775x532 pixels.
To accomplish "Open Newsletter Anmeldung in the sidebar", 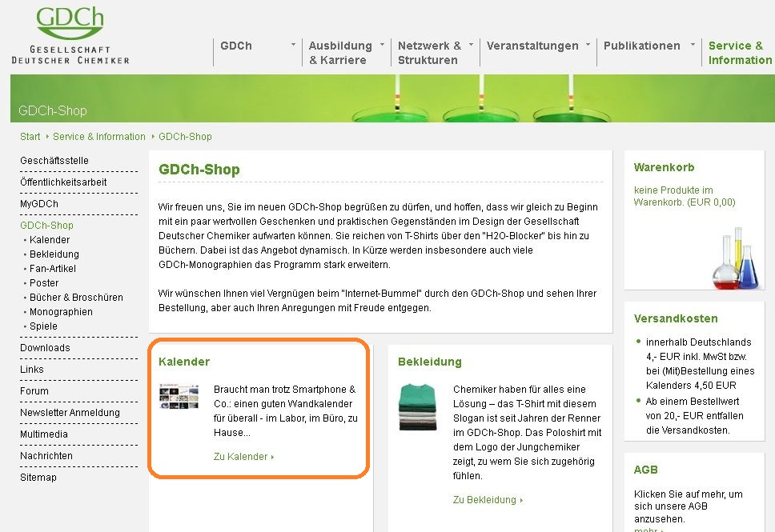I will point(70,413).
